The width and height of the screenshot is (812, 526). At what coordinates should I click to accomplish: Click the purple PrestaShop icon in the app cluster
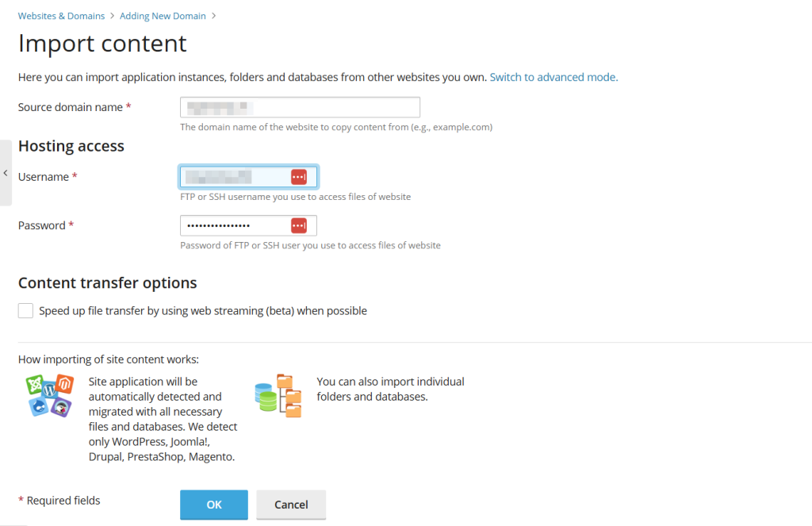pyautogui.click(x=61, y=406)
